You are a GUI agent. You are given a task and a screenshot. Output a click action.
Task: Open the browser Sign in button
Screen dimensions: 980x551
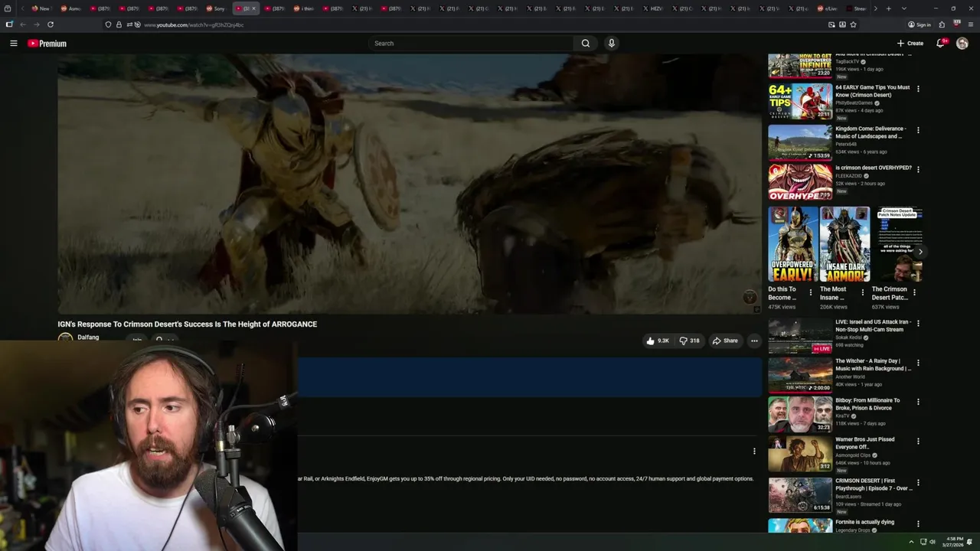(x=920, y=24)
